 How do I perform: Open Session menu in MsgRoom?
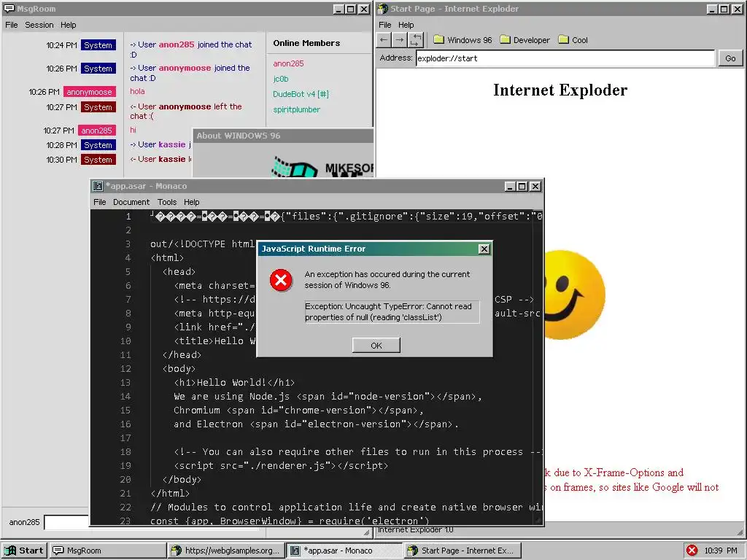click(39, 25)
